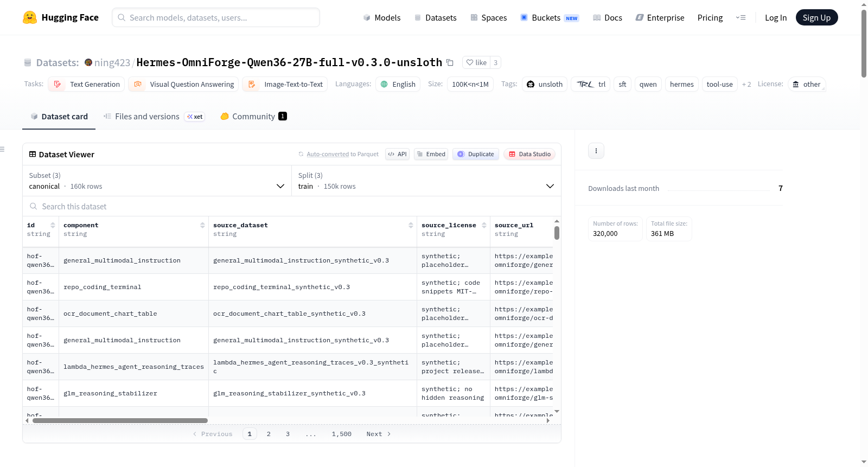Viewport: 868px width, 467px height.
Task: Open the Models menu
Action: 382,17
